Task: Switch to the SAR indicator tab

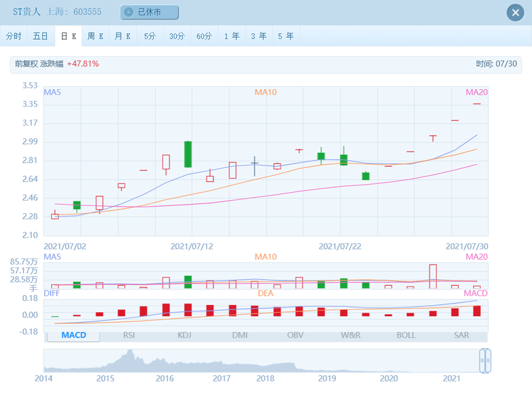Action: click(x=462, y=336)
